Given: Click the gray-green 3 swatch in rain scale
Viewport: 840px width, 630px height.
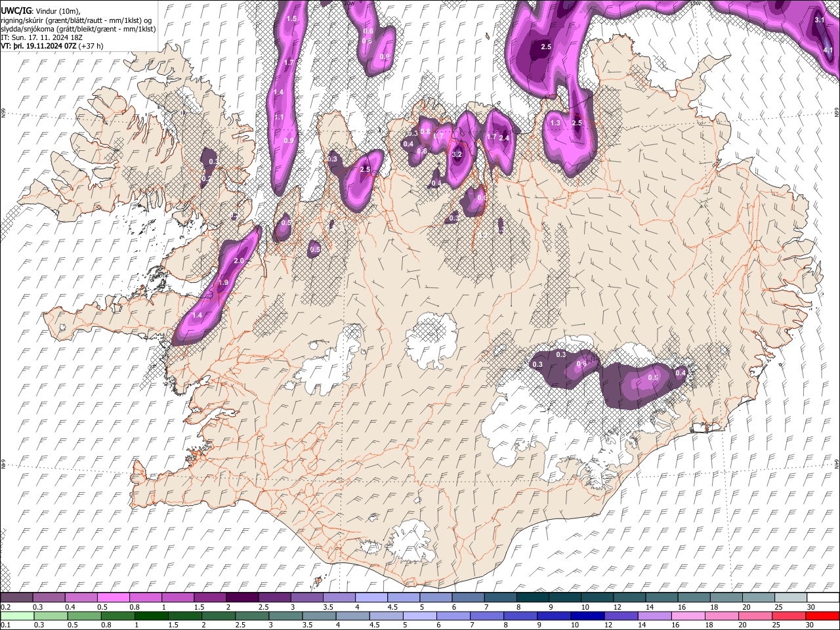Looking at the screenshot, I should tap(285, 616).
